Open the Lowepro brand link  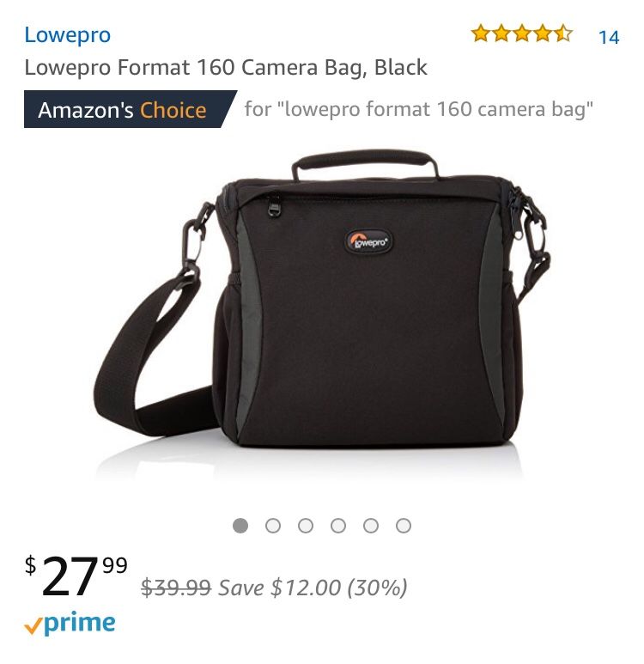67,34
